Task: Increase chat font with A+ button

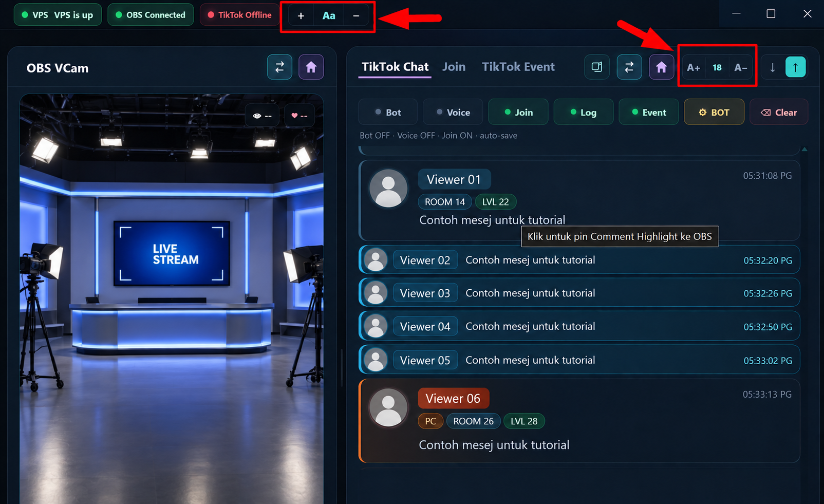Action: [694, 67]
